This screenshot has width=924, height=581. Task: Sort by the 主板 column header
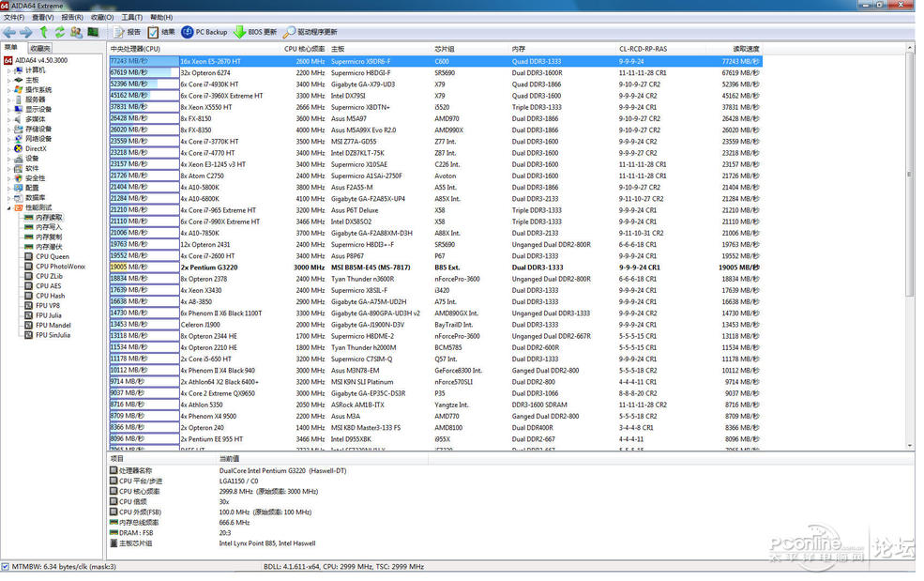point(381,49)
